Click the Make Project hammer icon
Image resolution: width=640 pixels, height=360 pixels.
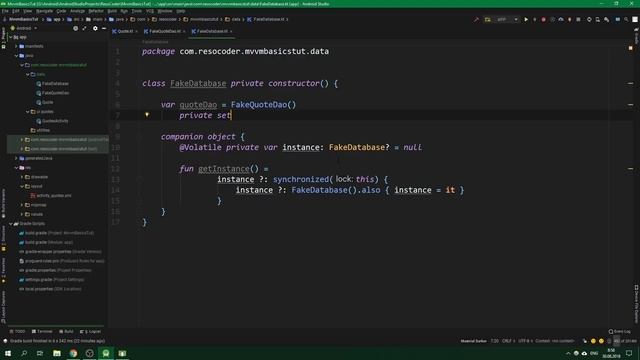(476, 19)
